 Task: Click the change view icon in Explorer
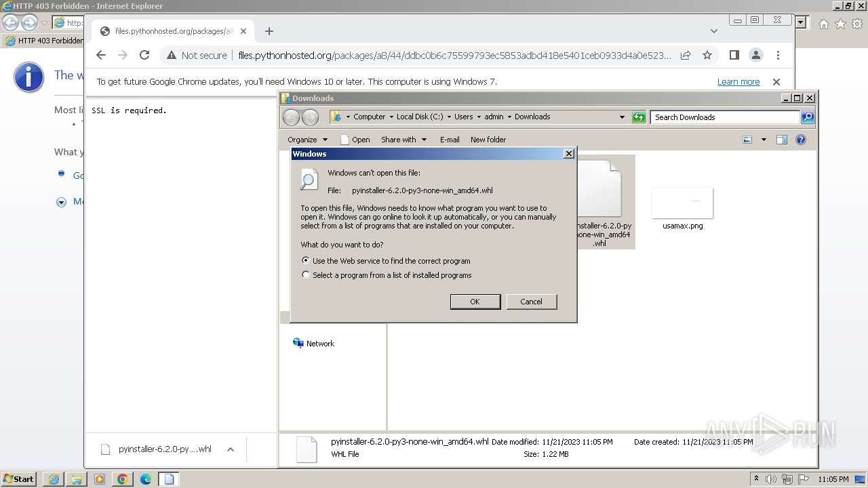(747, 140)
